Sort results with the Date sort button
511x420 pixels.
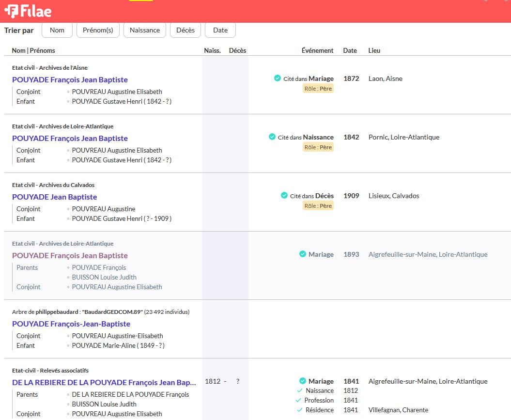[x=220, y=30]
